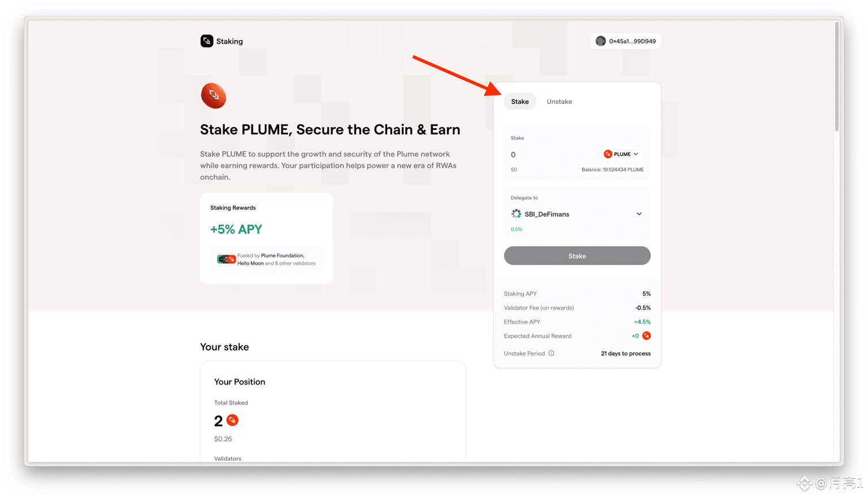Expand the Delegate to validator chevron
The image size is (868, 498).
639,214
